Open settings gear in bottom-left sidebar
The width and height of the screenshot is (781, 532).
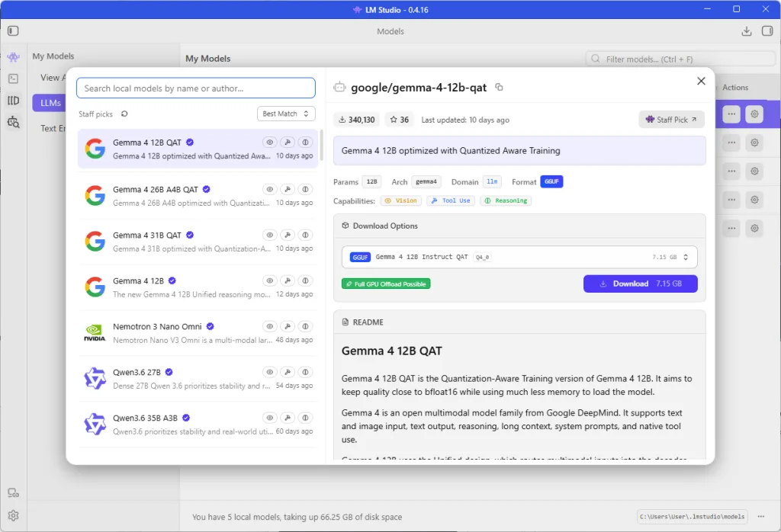(x=14, y=515)
